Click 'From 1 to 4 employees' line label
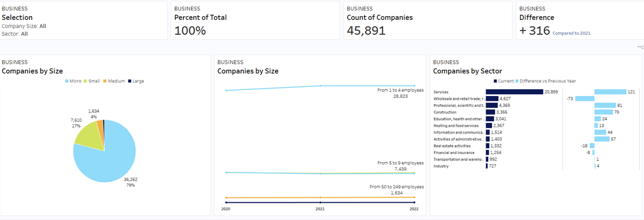The image size is (644, 220). click(x=400, y=90)
